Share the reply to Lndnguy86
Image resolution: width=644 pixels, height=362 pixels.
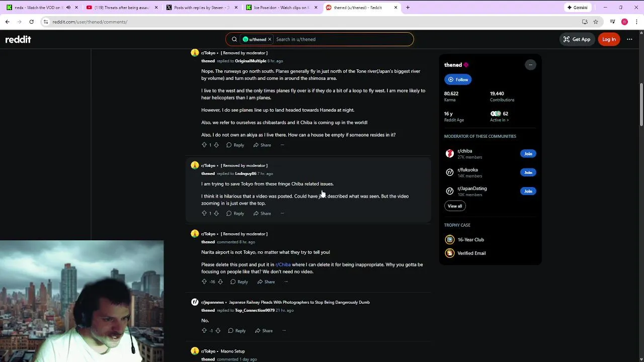click(262, 213)
